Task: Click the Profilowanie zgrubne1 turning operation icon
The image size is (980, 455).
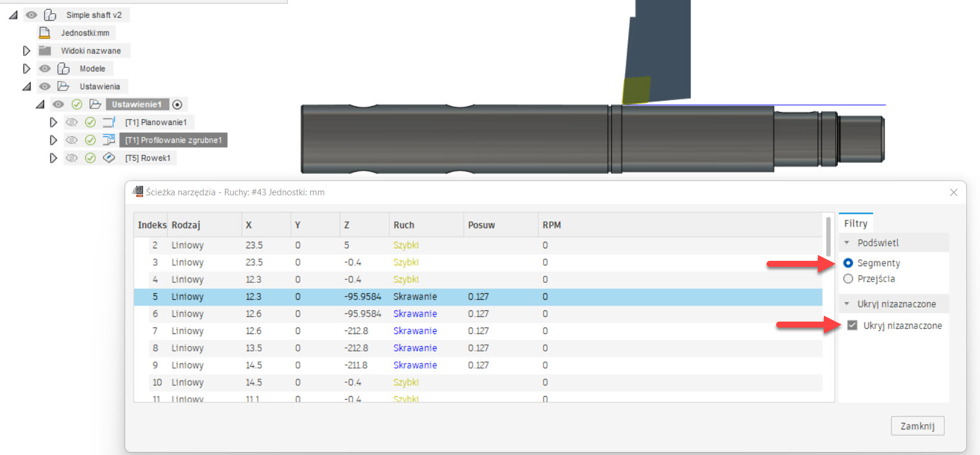Action: point(108,140)
